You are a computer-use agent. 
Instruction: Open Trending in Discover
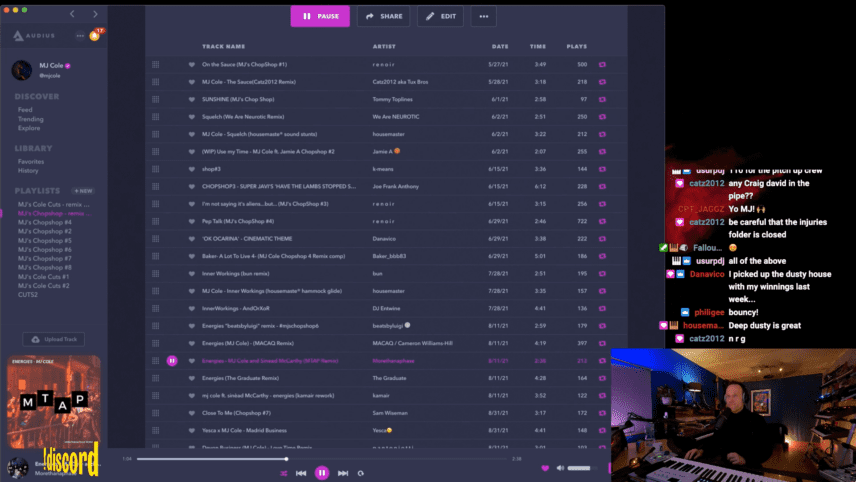(x=31, y=119)
